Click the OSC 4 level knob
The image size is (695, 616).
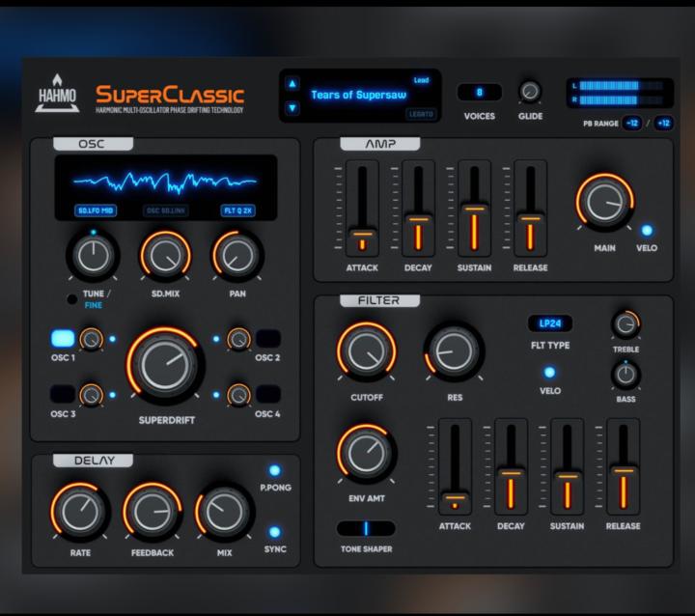click(x=239, y=395)
